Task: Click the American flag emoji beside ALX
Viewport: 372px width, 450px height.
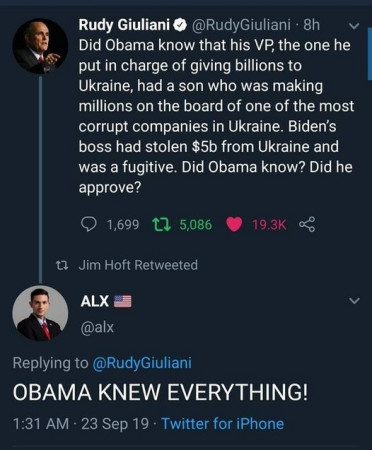Action: [123, 301]
